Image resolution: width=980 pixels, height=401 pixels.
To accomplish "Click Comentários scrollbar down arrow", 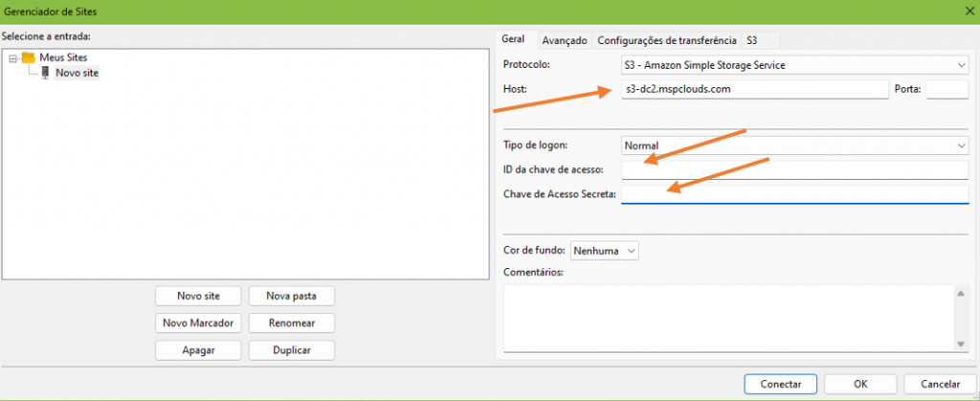I will coord(961,345).
